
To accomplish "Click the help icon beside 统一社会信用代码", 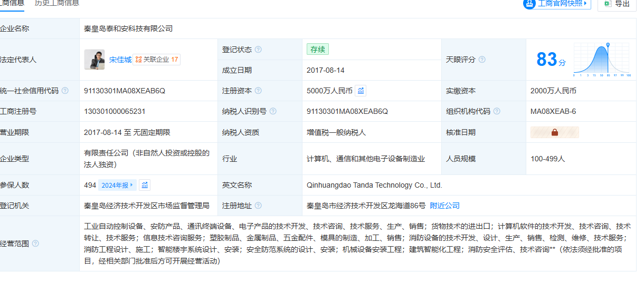I will [x=65, y=91].
